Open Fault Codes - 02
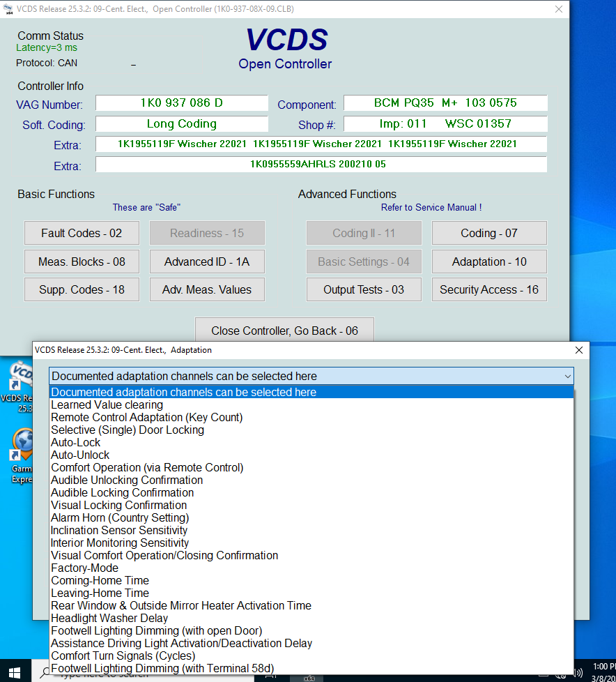616x682 pixels. pyautogui.click(x=82, y=234)
